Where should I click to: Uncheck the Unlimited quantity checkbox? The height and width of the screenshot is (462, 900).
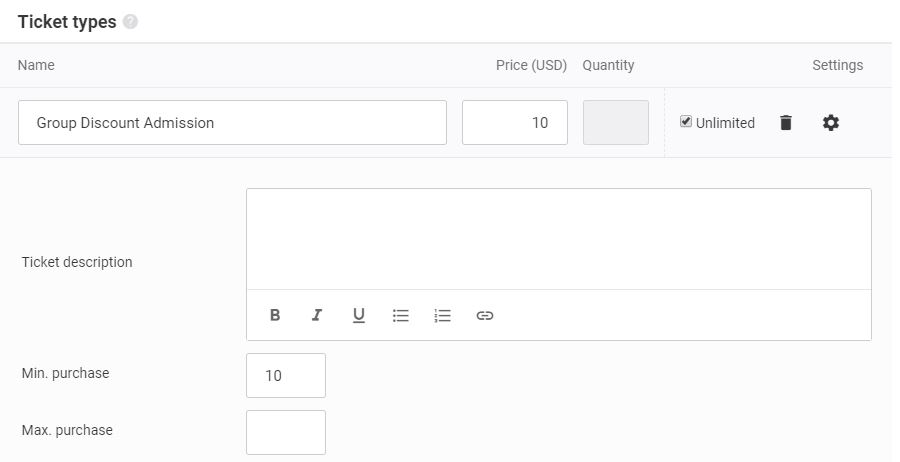[x=686, y=122]
